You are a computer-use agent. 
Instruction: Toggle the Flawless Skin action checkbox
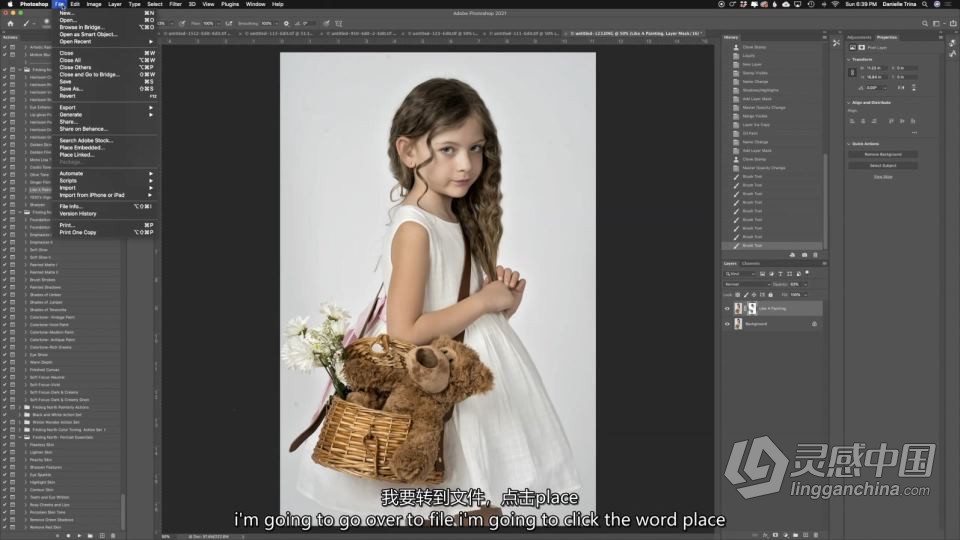tap(4, 445)
